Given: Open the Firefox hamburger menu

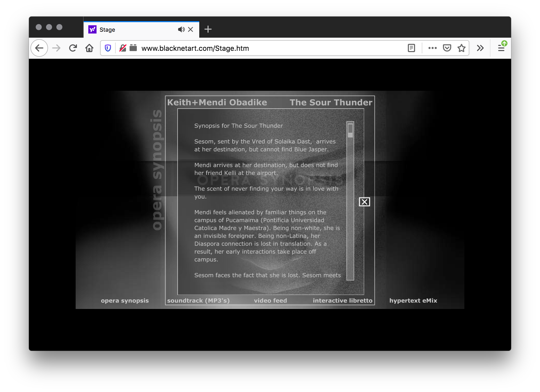Looking at the screenshot, I should tap(501, 48).
